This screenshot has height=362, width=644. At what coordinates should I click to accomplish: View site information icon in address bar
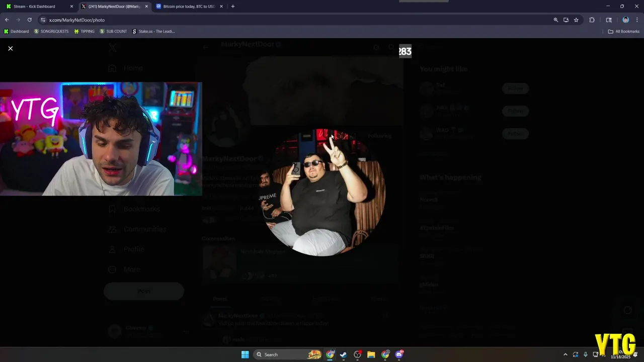click(43, 20)
